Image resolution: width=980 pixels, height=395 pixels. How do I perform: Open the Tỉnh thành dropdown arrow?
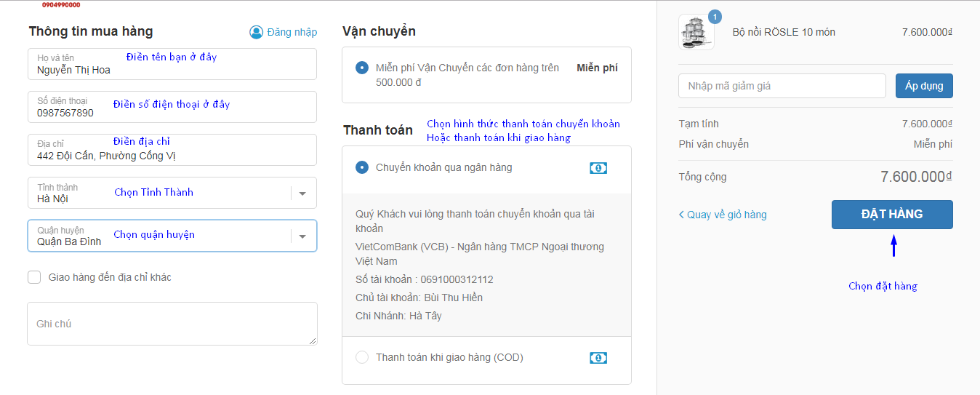coord(303,193)
